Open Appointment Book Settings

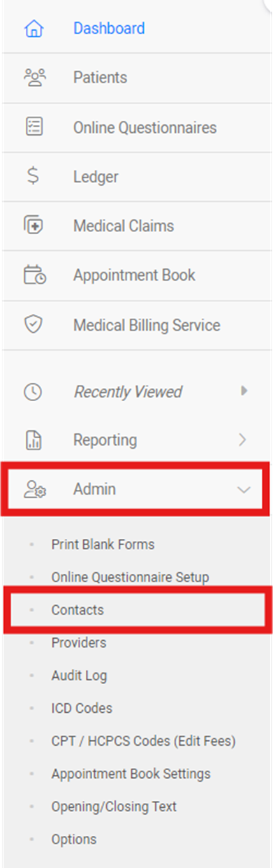pos(131,774)
